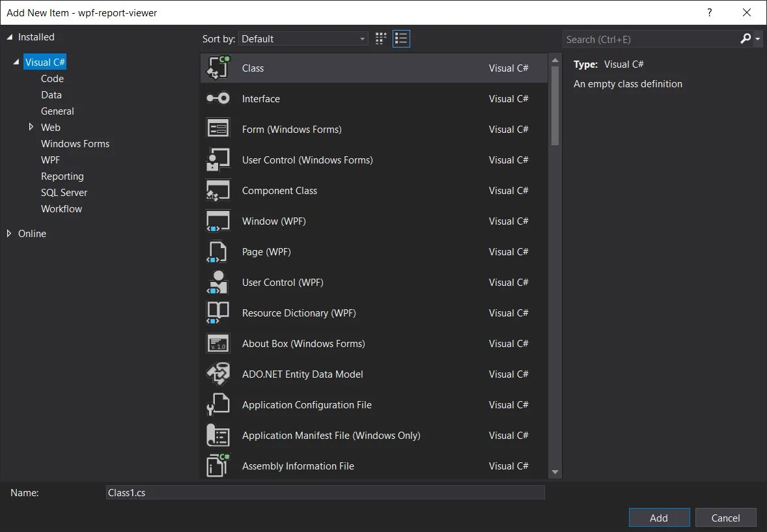The height and width of the screenshot is (532, 767).
Task: Select the Component Class icon
Action: tap(218, 190)
